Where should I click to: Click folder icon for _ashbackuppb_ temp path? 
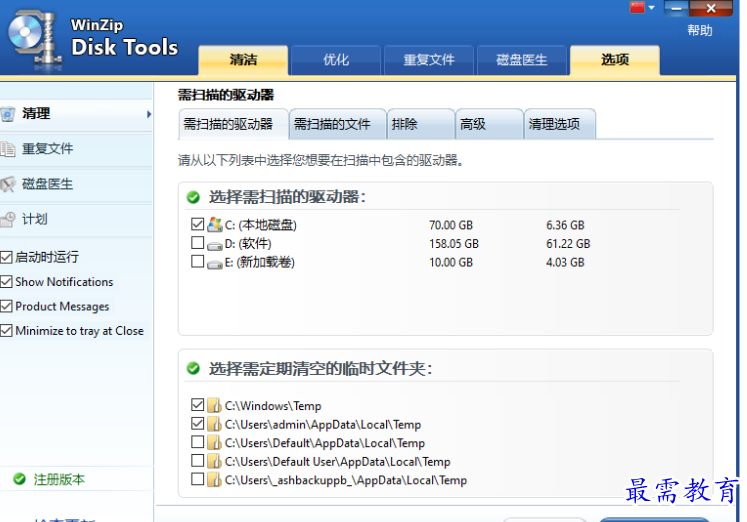coord(215,480)
